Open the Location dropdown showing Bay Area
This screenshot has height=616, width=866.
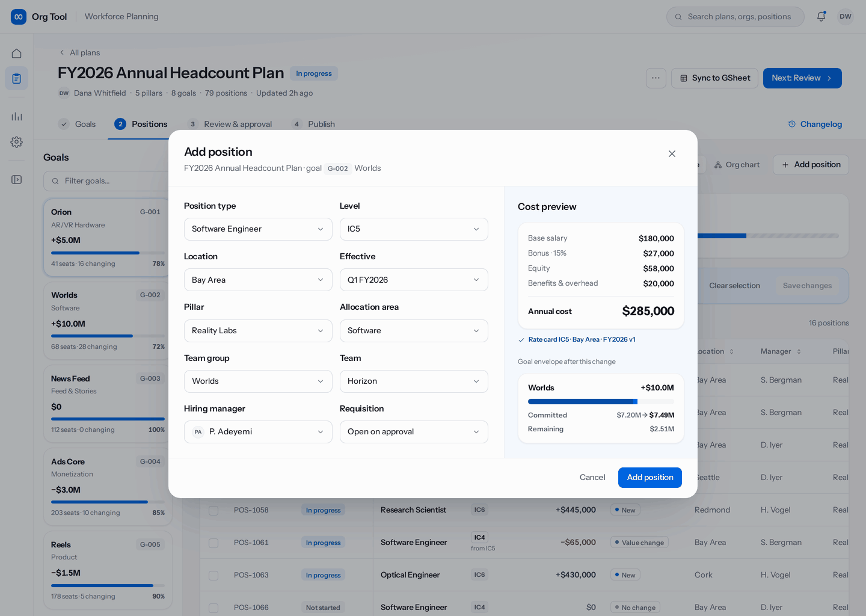258,280
